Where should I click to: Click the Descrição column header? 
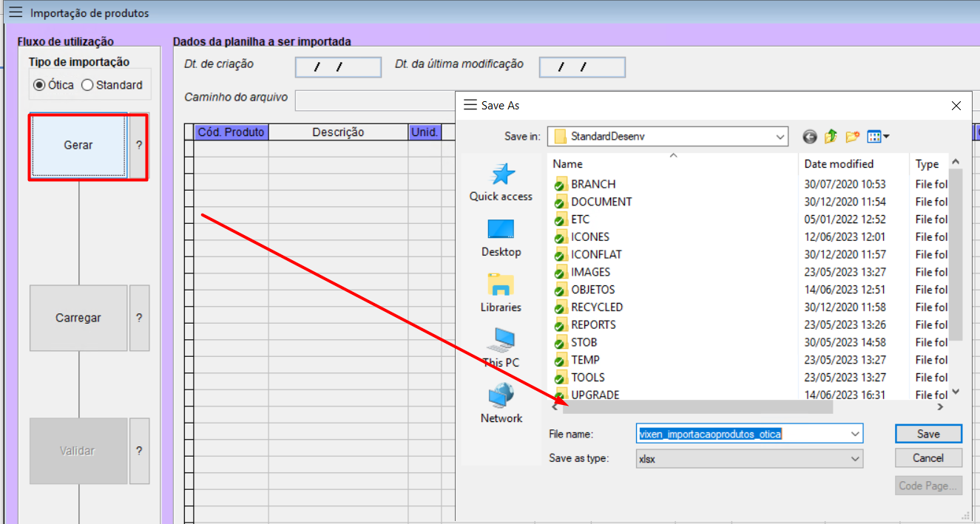pos(338,132)
